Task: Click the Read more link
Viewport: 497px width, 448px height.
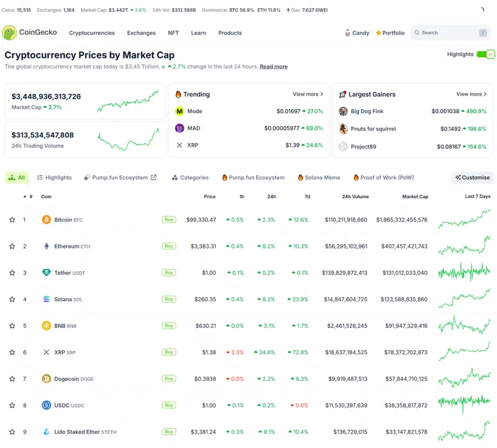Action: tap(273, 66)
